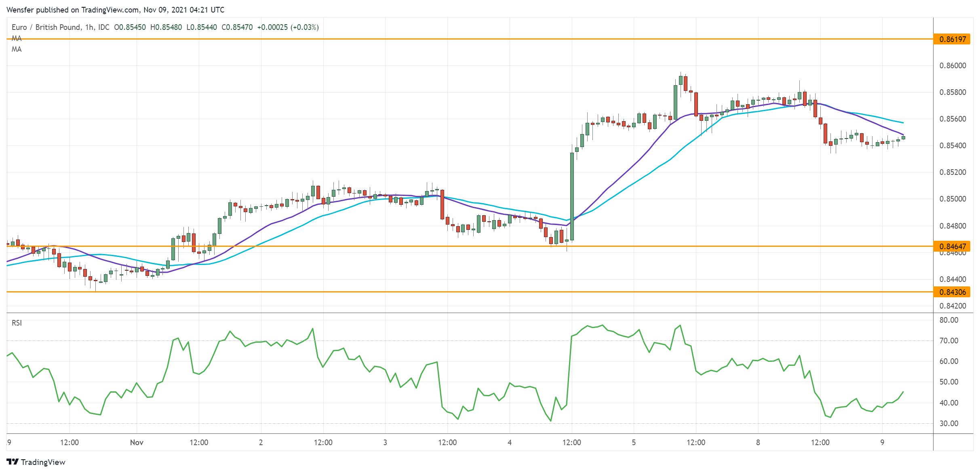Click the TradingView brand text link
This screenshot has height=473, width=980.
[x=43, y=462]
